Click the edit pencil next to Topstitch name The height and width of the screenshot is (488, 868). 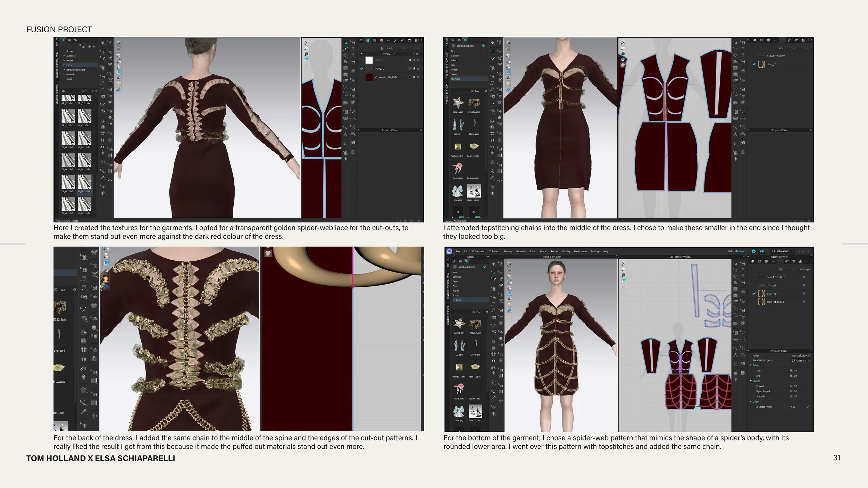(x=809, y=355)
